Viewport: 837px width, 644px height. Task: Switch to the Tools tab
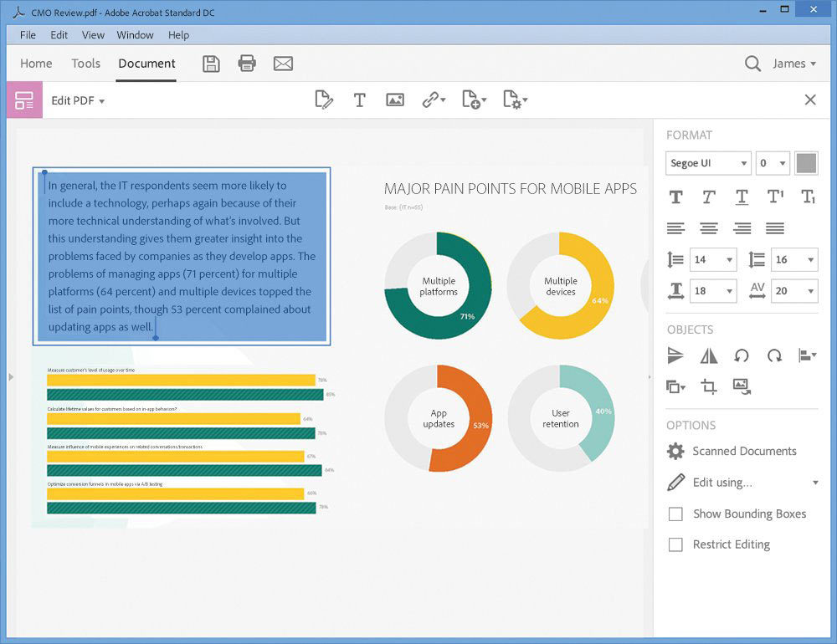coord(86,64)
